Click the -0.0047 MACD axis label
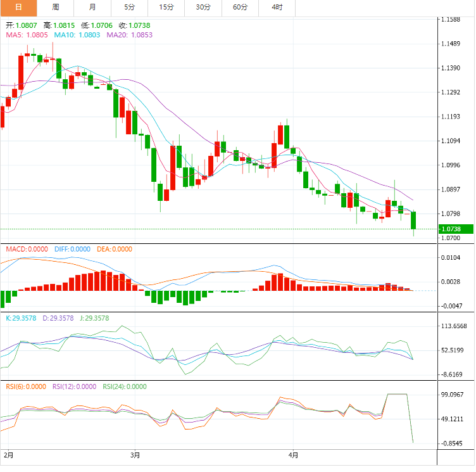 [x=451, y=306]
